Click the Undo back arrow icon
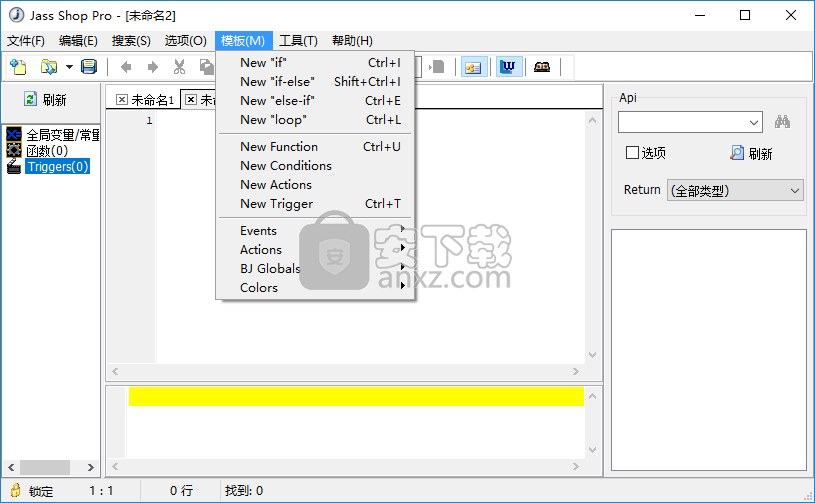The width and height of the screenshot is (815, 503). click(126, 67)
